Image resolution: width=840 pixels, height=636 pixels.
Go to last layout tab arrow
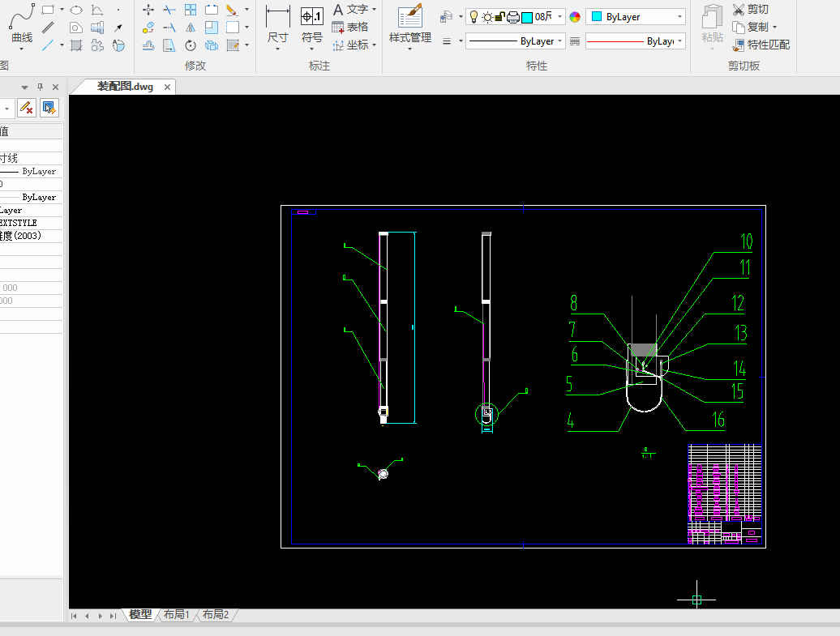pyautogui.click(x=113, y=616)
